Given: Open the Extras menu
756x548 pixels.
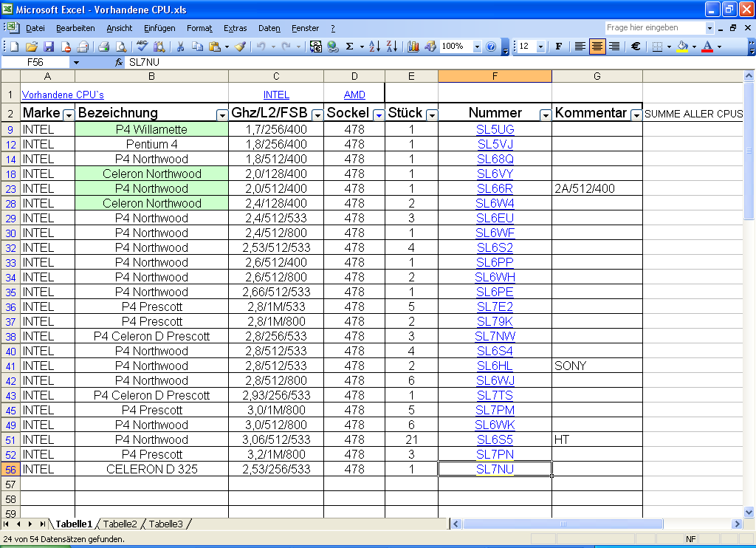Looking at the screenshot, I should pyautogui.click(x=236, y=29).
